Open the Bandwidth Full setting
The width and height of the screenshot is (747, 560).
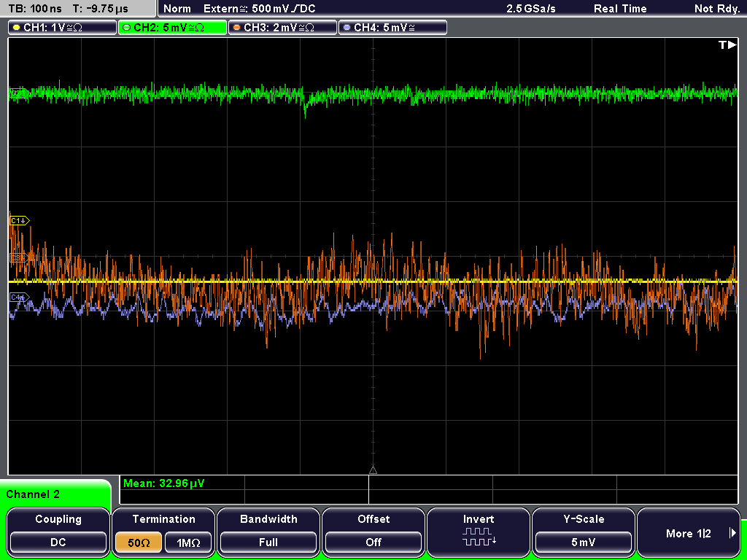coord(268,542)
